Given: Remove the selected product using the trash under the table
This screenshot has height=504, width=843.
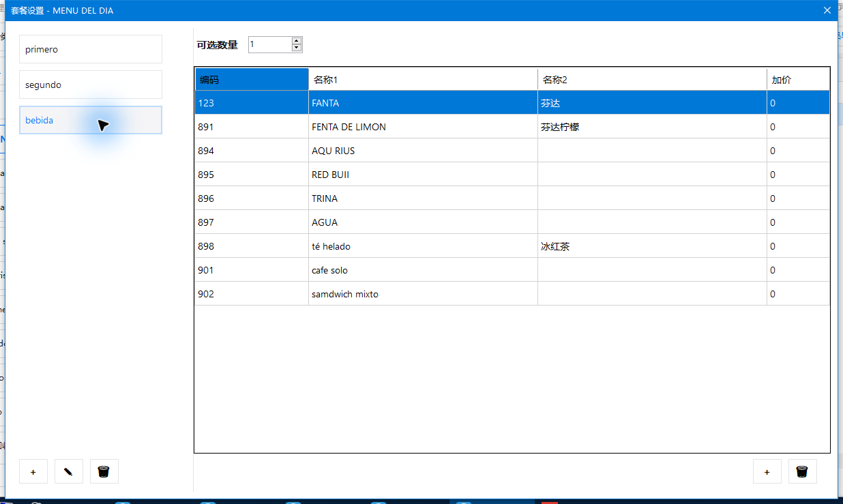Looking at the screenshot, I should click(803, 471).
